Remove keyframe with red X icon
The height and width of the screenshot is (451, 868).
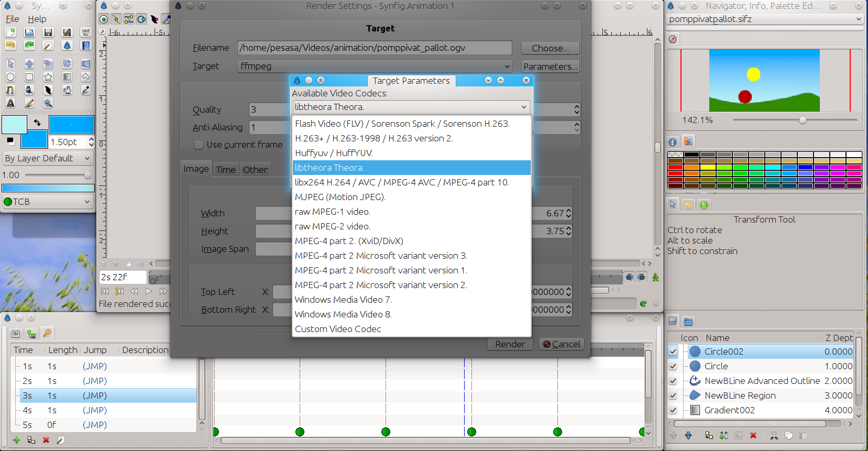[x=46, y=440]
